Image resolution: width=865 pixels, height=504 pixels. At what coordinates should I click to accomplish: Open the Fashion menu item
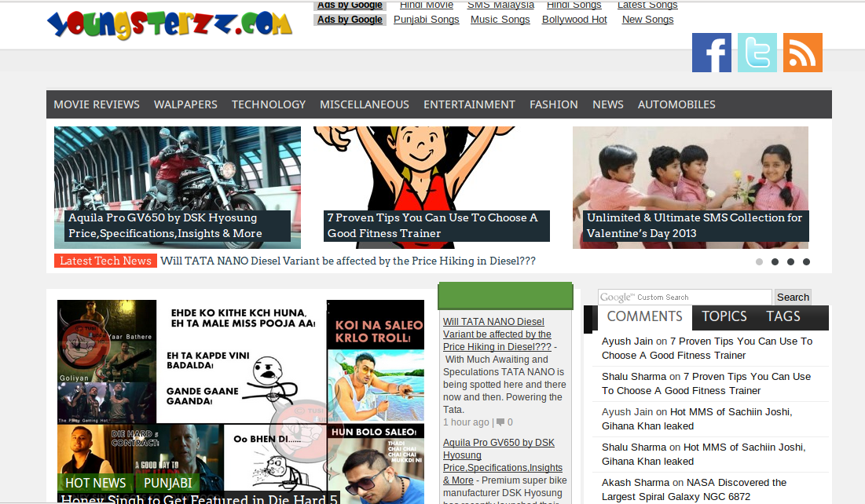click(x=554, y=104)
